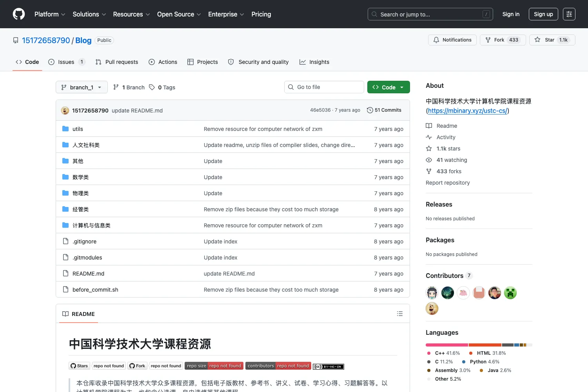This screenshot has height=392, width=588.
Task: Fork the repository using Fork 433 button
Action: pyautogui.click(x=503, y=40)
